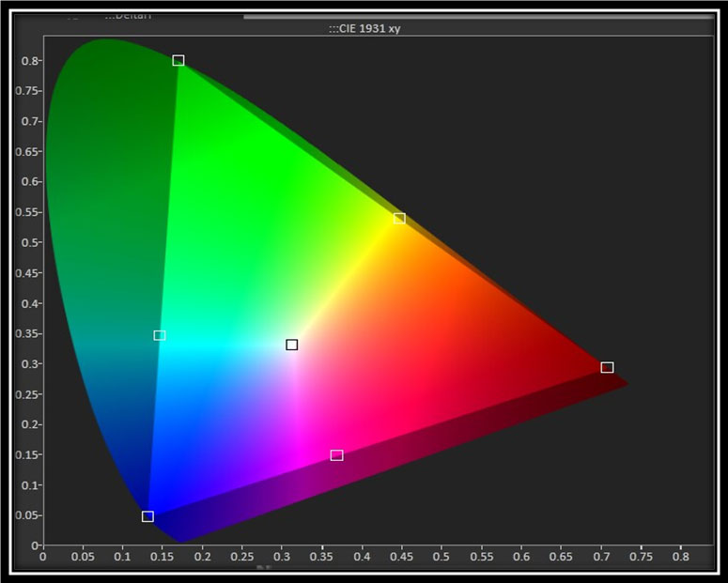The image size is (728, 583).
Task: Select the magenta secondary target square
Action: [336, 455]
